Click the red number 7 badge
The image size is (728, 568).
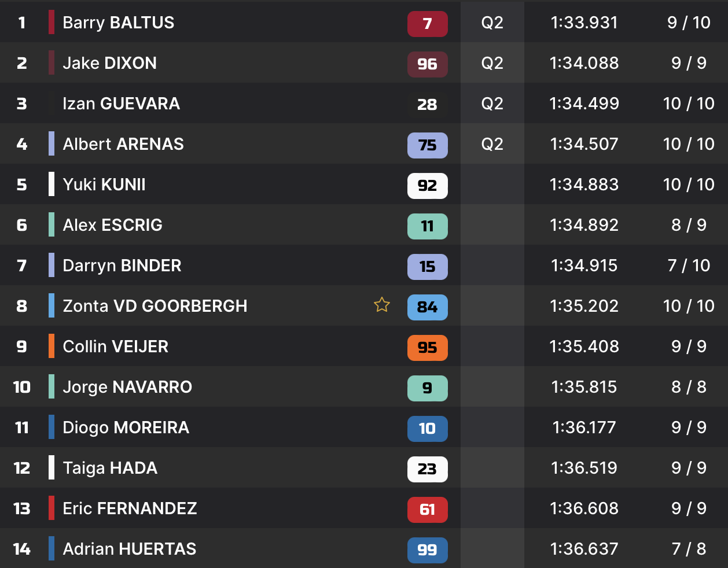click(x=427, y=24)
